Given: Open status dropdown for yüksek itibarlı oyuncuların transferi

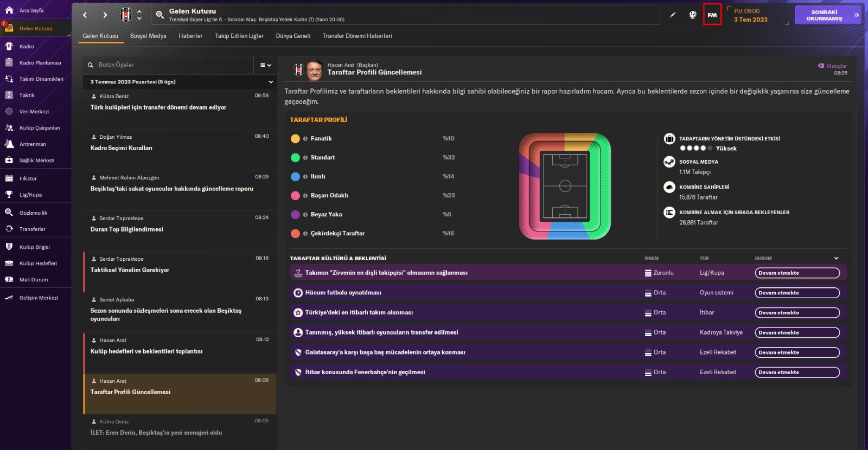Looking at the screenshot, I should pyautogui.click(x=797, y=332).
